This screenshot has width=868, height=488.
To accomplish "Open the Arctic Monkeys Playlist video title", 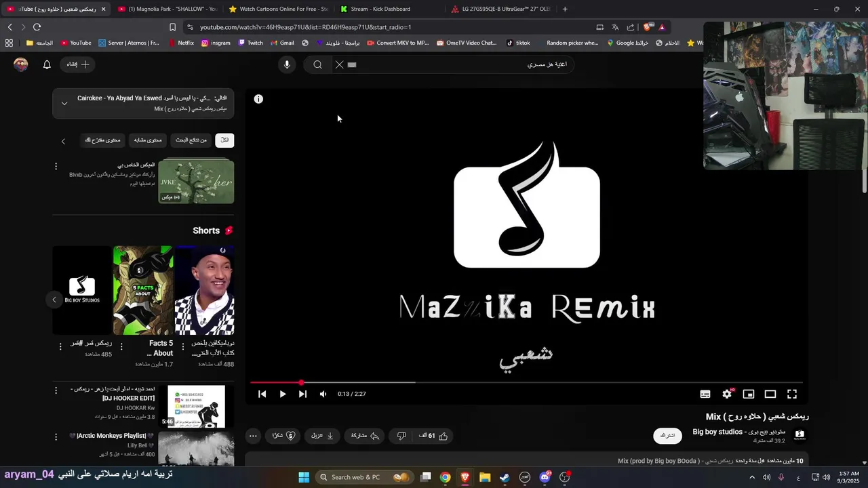I will pos(112,436).
